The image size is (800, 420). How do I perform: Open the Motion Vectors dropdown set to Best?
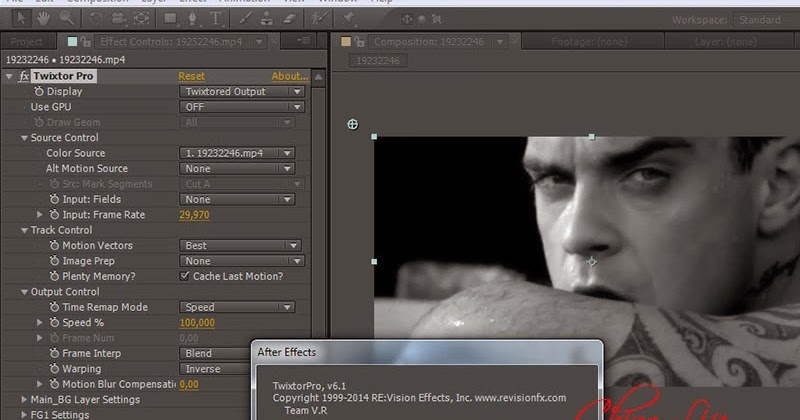[240, 245]
